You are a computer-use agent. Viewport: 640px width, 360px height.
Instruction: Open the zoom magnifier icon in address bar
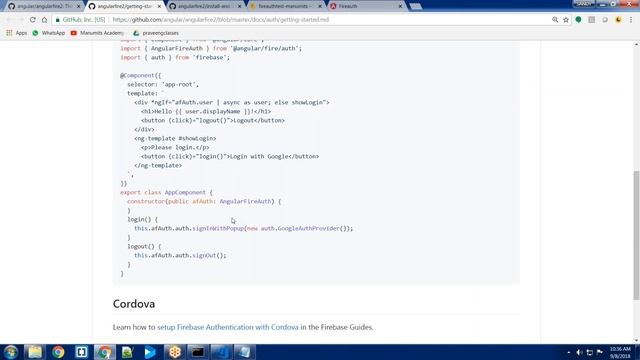click(x=555, y=20)
